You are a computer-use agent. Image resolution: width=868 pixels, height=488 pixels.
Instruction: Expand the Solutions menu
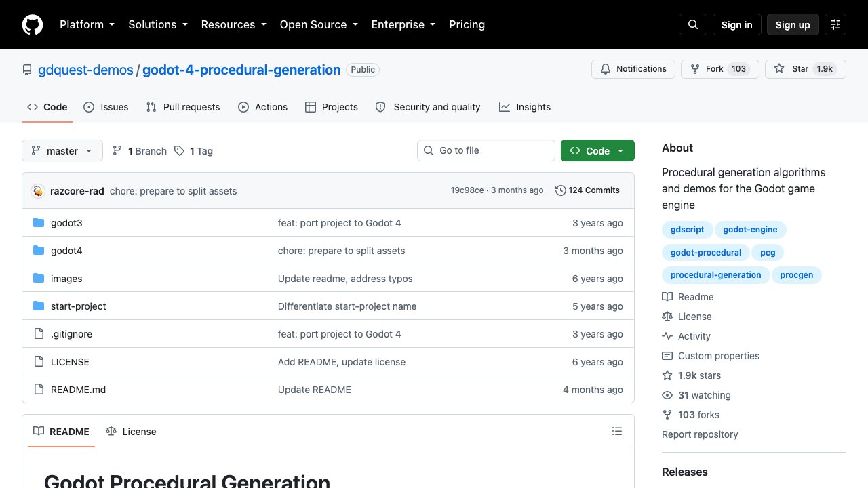(157, 24)
